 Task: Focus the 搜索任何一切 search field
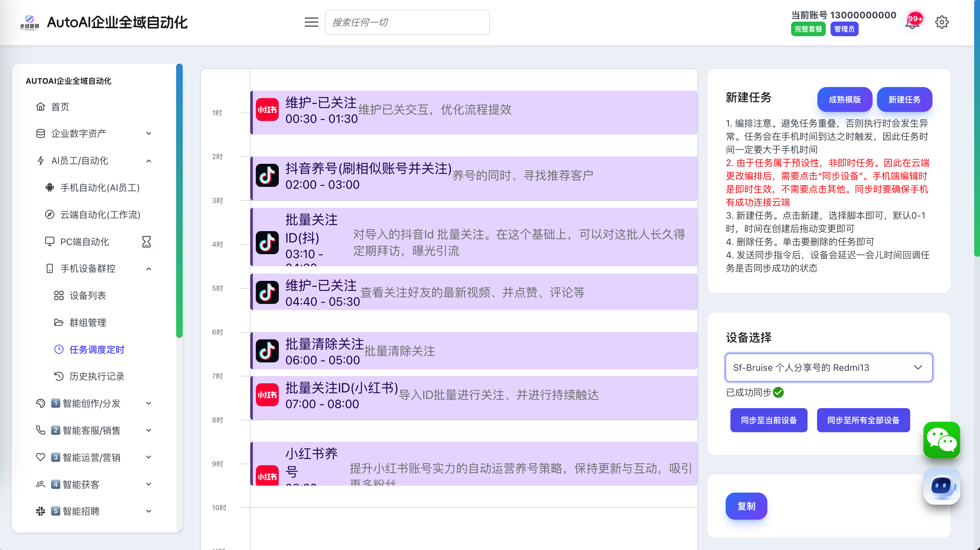click(407, 22)
